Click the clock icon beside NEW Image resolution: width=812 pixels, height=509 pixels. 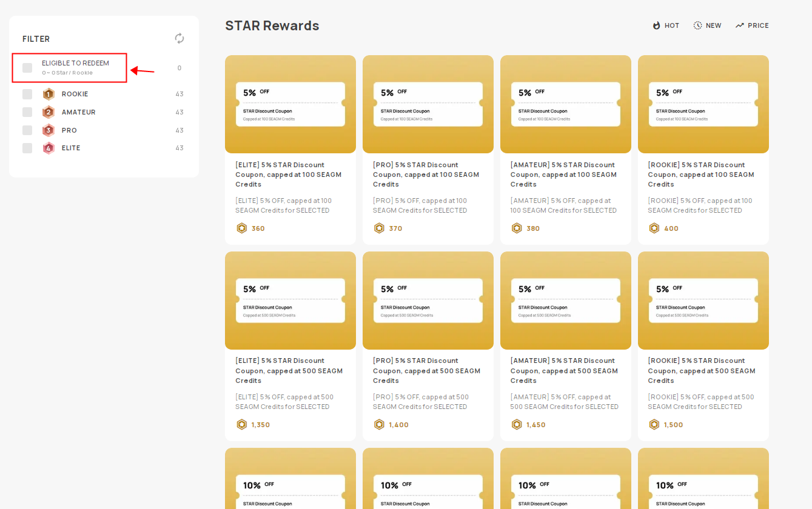pyautogui.click(x=698, y=25)
